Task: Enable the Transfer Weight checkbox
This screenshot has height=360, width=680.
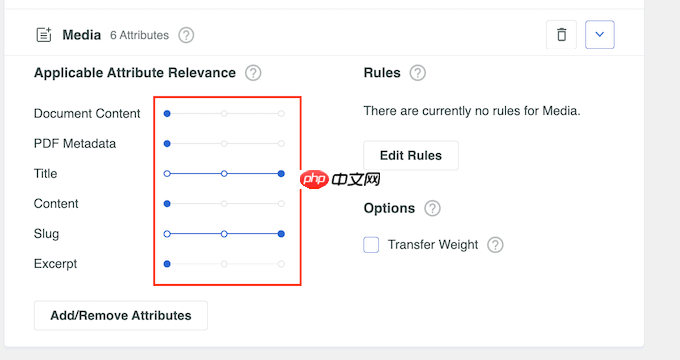Action: [x=371, y=245]
